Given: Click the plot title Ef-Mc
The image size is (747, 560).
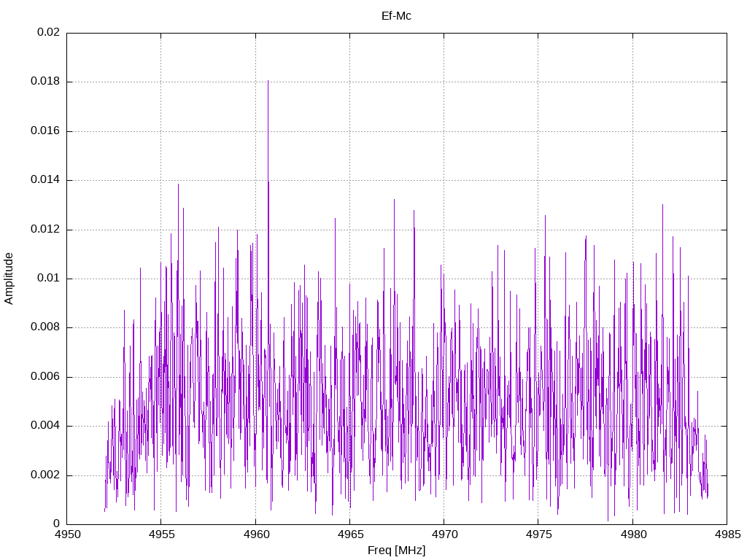Looking at the screenshot, I should (396, 15).
